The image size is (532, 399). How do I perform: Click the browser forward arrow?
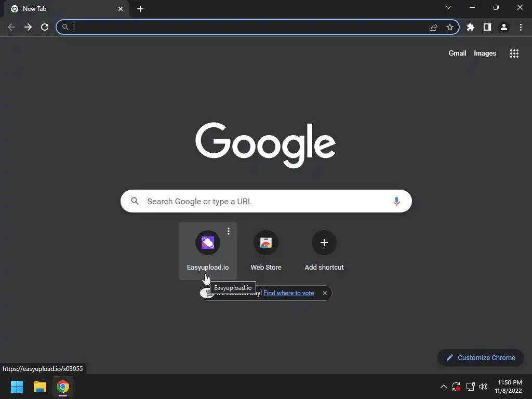[x=28, y=27]
